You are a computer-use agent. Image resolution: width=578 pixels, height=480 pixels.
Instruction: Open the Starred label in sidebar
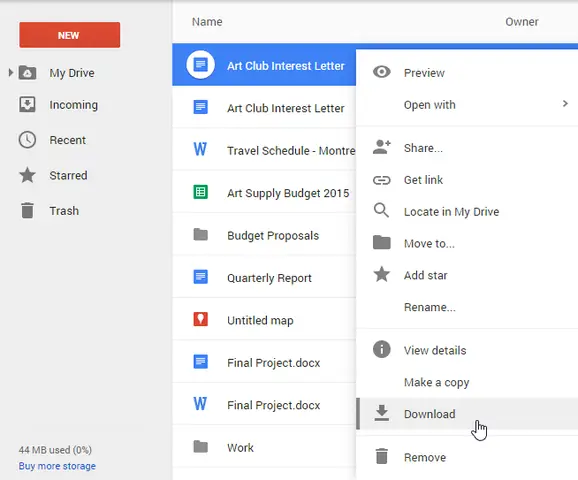(x=68, y=175)
